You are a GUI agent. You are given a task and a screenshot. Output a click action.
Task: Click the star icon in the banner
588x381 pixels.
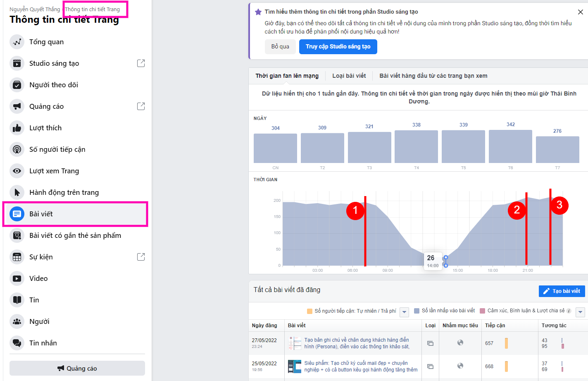[258, 12]
